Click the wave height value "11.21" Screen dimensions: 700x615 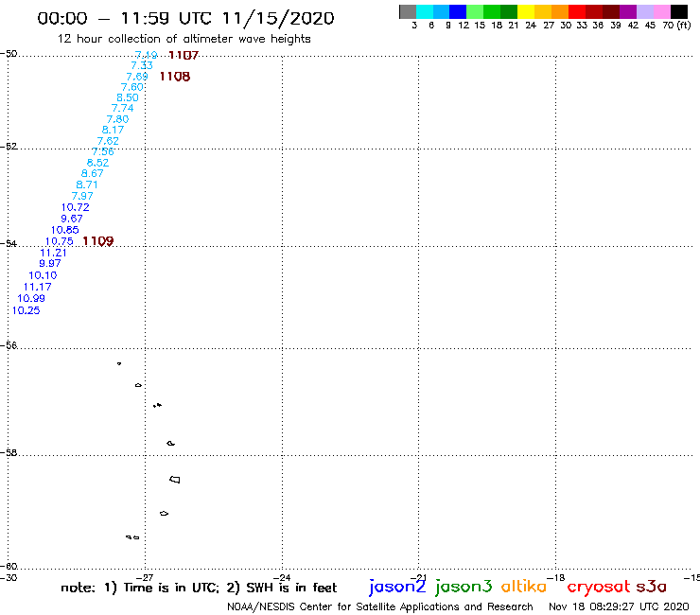tap(54, 253)
